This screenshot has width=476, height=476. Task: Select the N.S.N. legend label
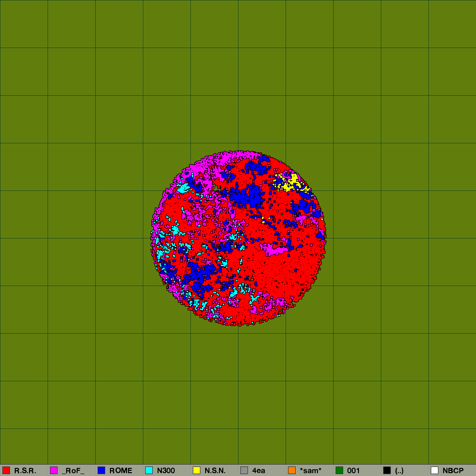[x=215, y=471]
